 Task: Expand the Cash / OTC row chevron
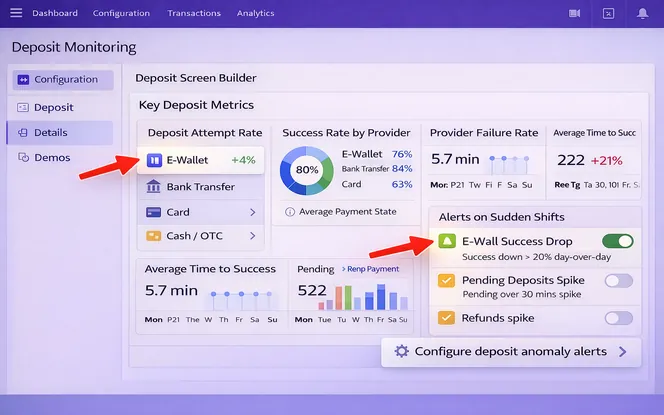(x=253, y=236)
